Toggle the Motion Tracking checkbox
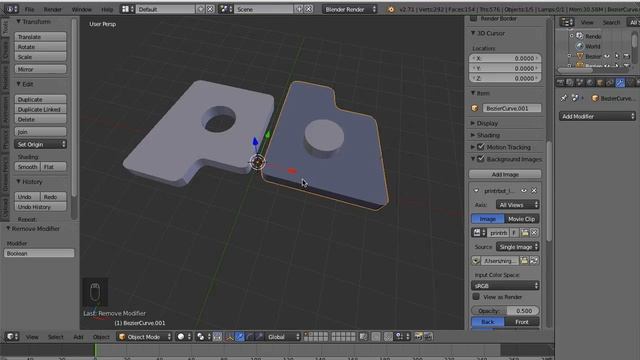This screenshot has width=640, height=360. click(x=481, y=147)
